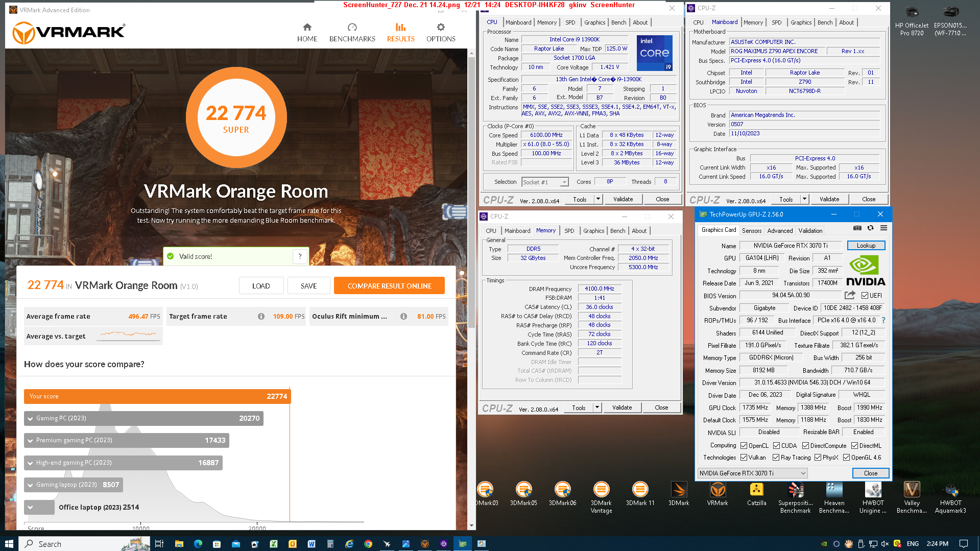Toggle the UEFI checkbox in GPU-Z
This screenshot has width=980, height=551.
click(x=865, y=295)
